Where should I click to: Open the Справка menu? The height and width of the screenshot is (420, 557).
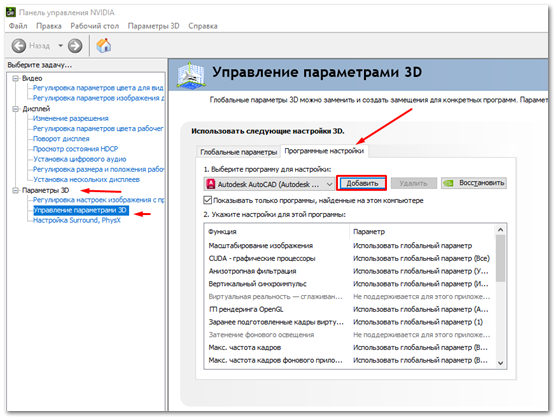point(203,26)
